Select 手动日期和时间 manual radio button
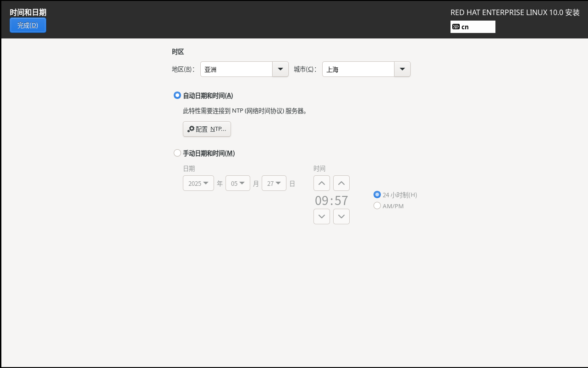The height and width of the screenshot is (368, 588). tap(177, 153)
